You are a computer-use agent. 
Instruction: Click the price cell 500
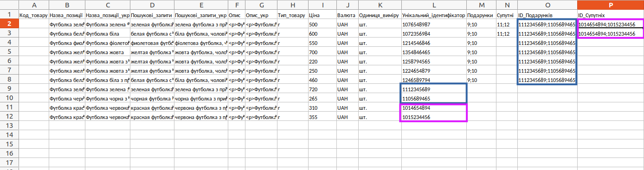[322, 24]
